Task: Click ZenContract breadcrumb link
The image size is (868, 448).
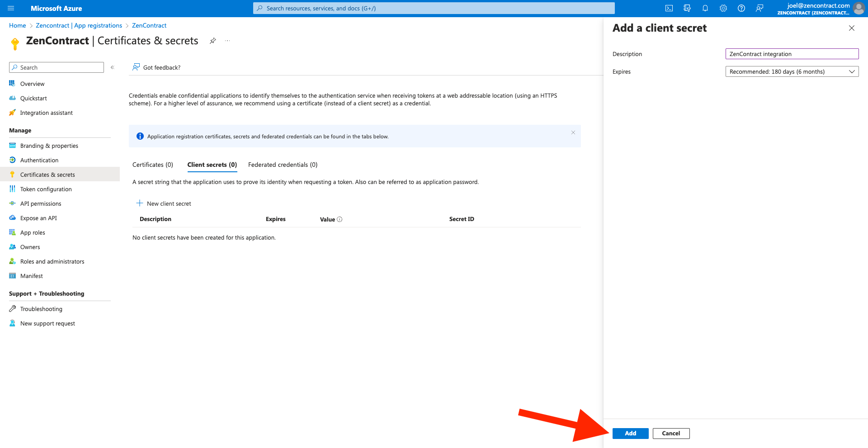Action: (x=149, y=25)
